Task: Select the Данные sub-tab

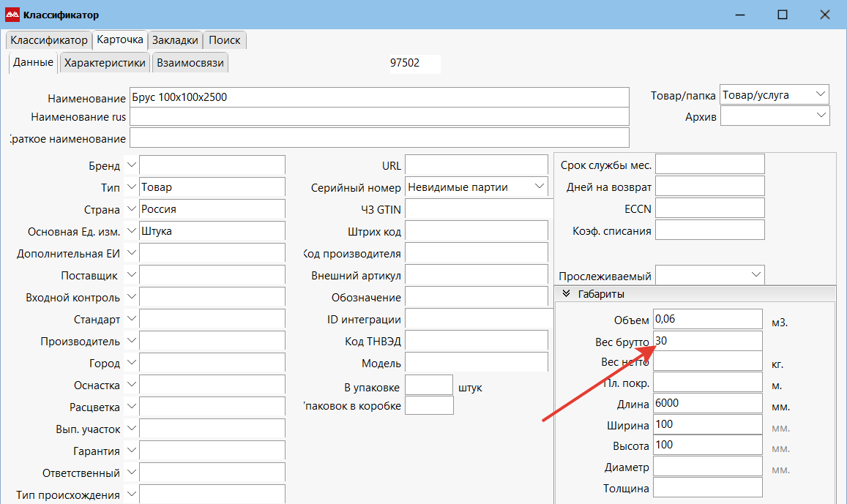Action: tap(34, 63)
